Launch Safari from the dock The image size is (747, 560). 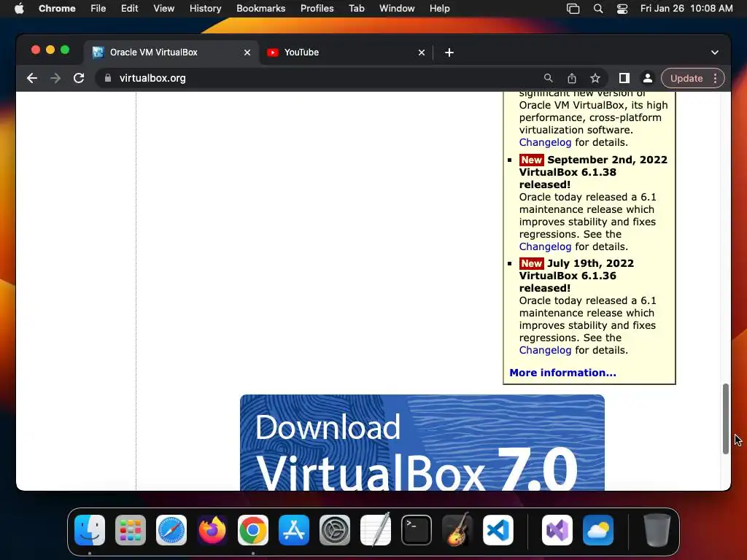[x=171, y=530]
